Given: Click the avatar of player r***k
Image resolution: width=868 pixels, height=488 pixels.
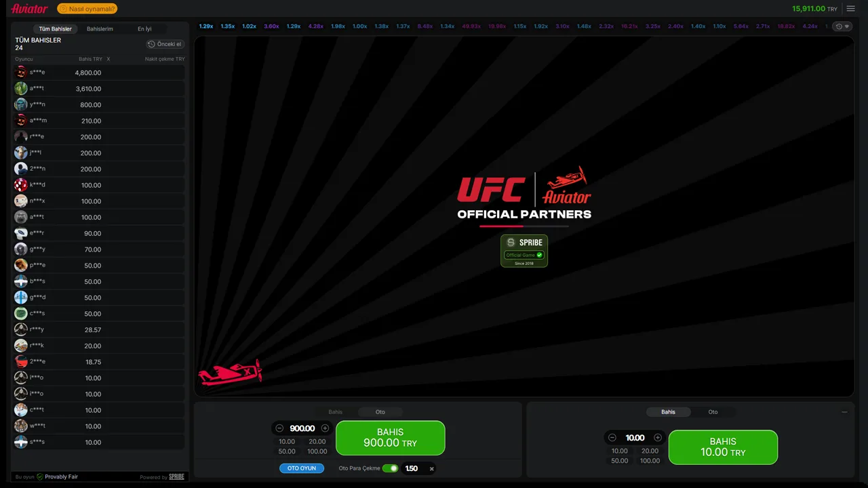Looking at the screenshot, I should 21,346.
